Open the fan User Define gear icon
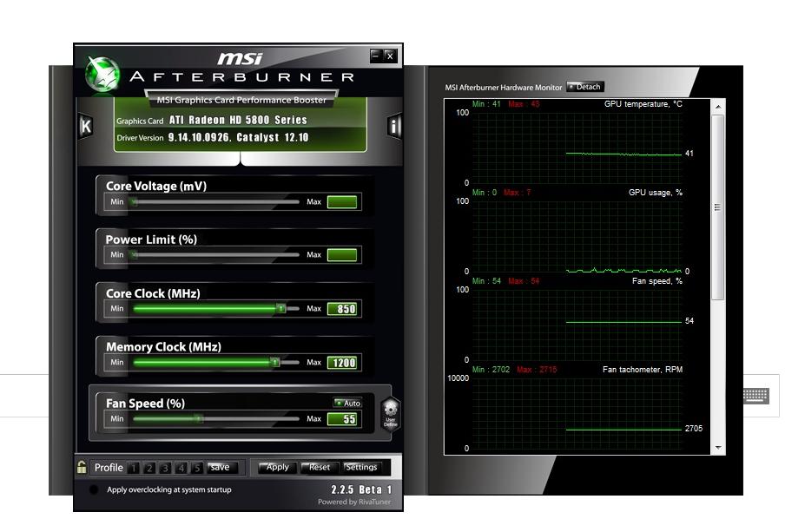Screen dimensions: 805x532 (x=391, y=413)
